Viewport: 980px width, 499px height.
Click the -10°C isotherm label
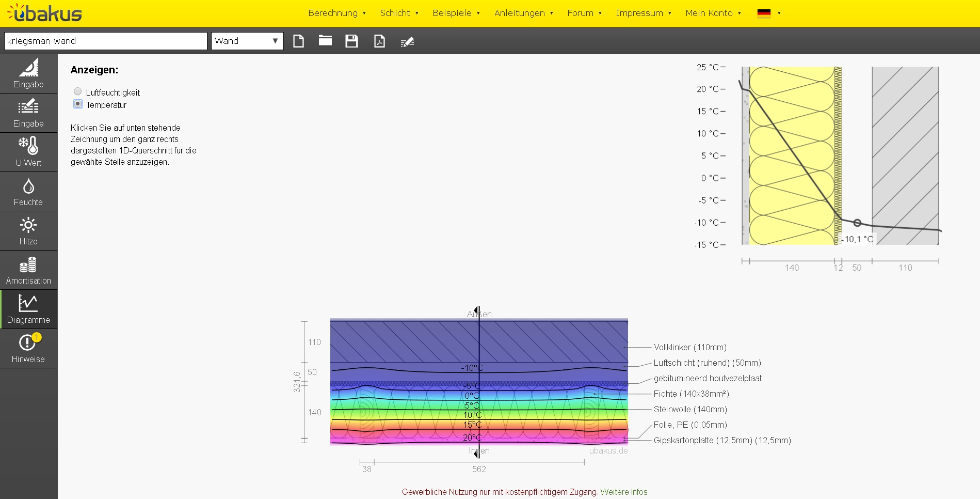point(472,368)
